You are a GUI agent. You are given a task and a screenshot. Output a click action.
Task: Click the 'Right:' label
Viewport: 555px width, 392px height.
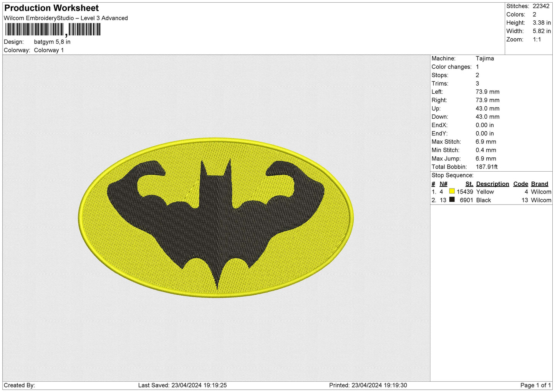tap(439, 100)
